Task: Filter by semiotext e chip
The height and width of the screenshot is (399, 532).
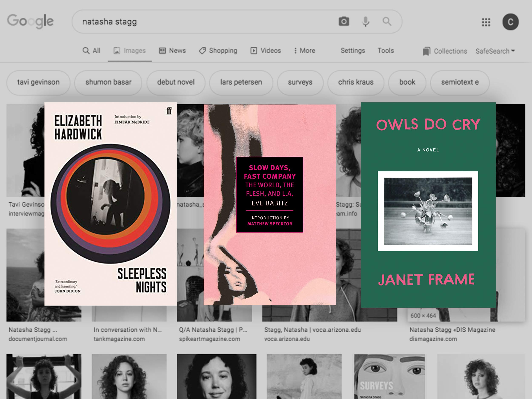Action: tap(460, 83)
